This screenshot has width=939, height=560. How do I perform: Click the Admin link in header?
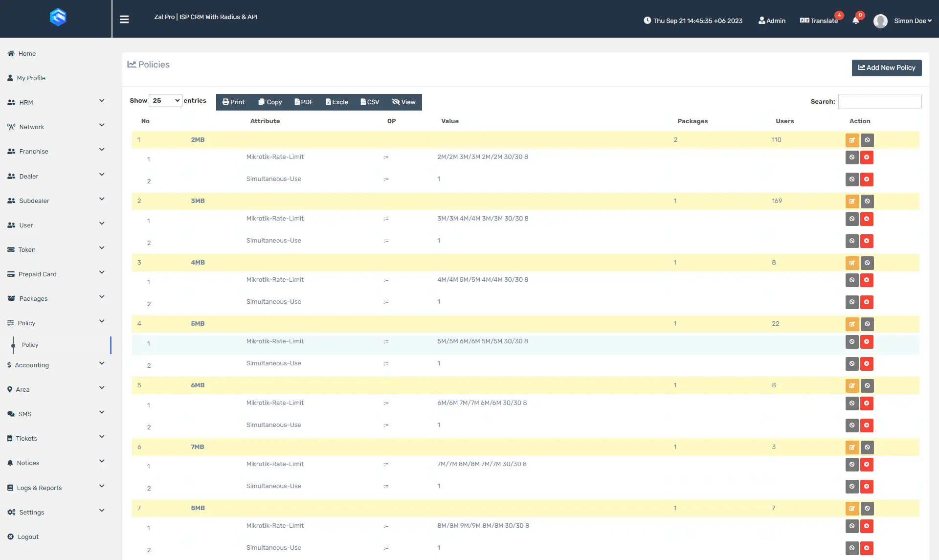(x=772, y=21)
